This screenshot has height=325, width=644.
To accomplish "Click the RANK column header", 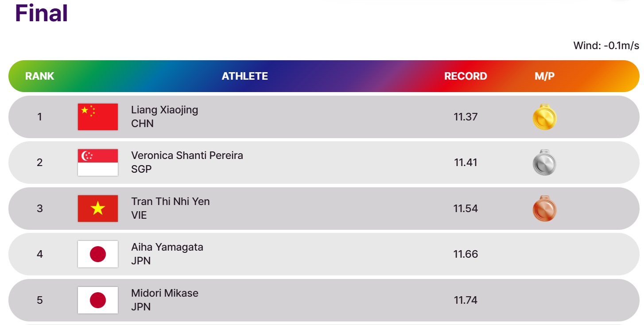I will [39, 76].
